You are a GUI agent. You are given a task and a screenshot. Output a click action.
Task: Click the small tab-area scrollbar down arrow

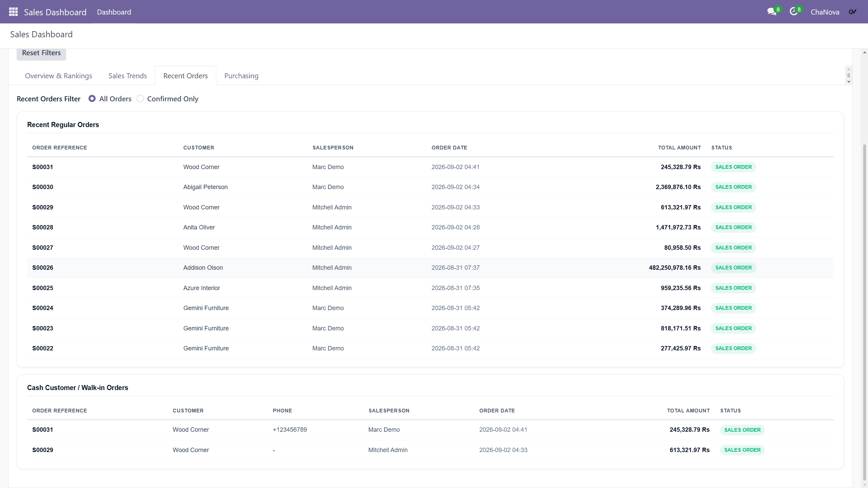(849, 81)
